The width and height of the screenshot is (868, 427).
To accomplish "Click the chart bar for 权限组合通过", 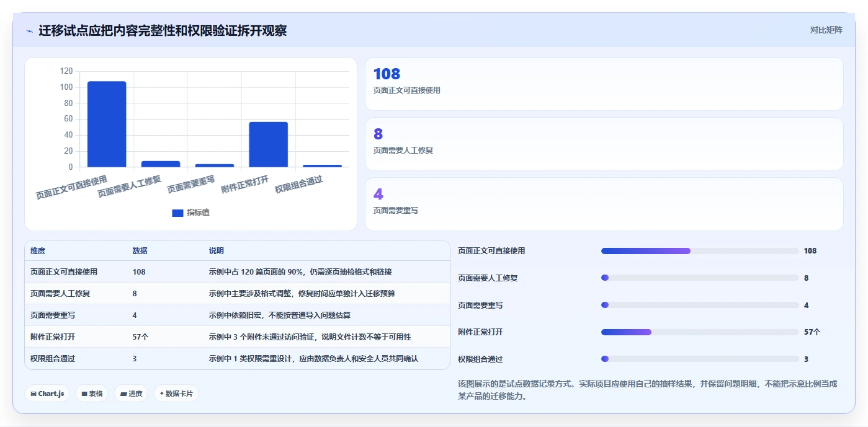I will (323, 165).
